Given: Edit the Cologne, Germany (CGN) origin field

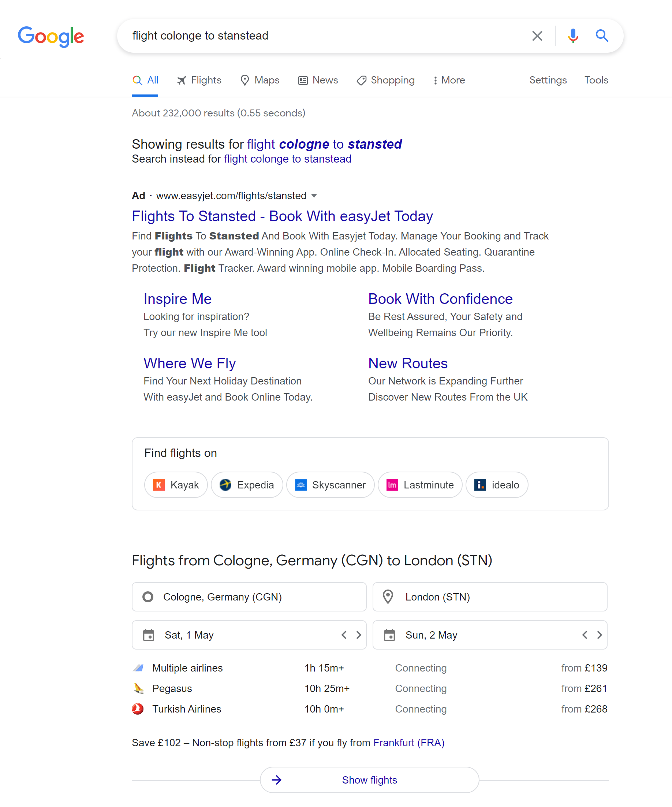Looking at the screenshot, I should click(x=249, y=597).
